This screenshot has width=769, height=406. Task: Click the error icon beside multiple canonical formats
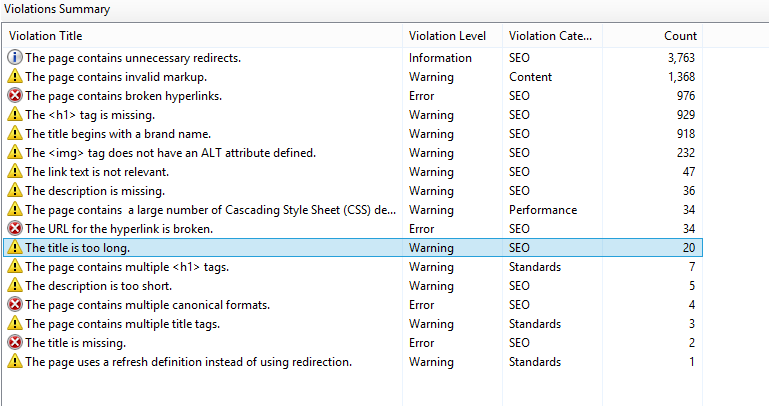pyautogui.click(x=15, y=304)
